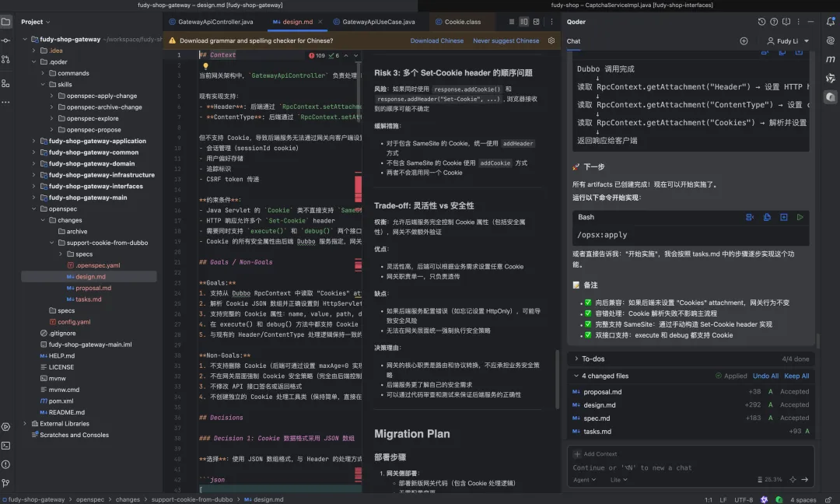
Task: Open the Project view dropdown
Action: [x=35, y=22]
